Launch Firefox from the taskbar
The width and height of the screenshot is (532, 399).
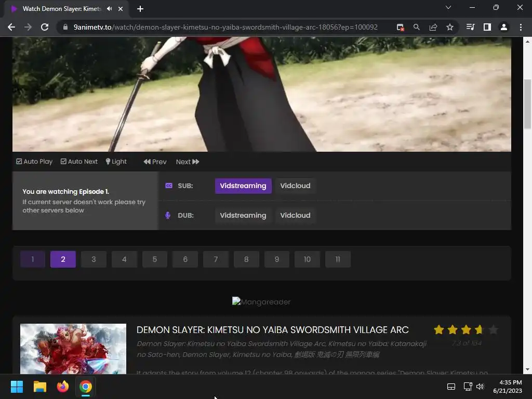coord(63,387)
